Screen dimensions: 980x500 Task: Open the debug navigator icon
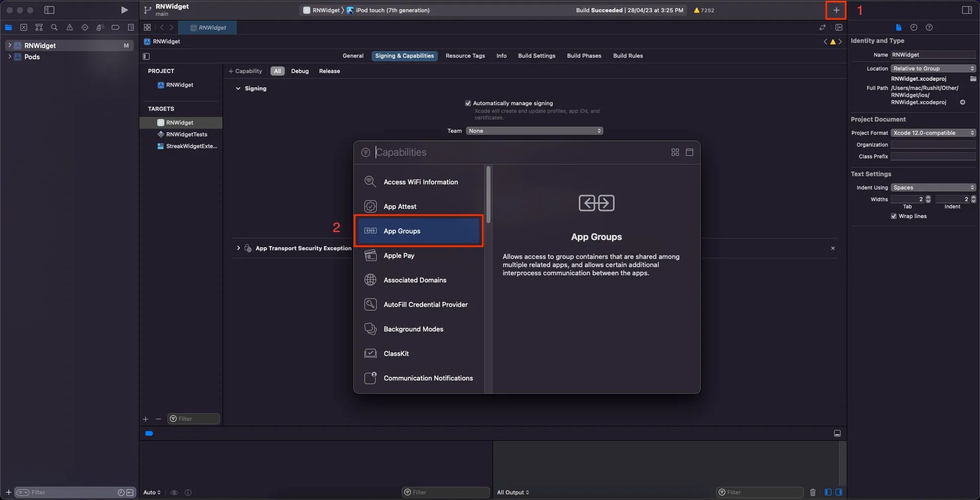coord(100,28)
